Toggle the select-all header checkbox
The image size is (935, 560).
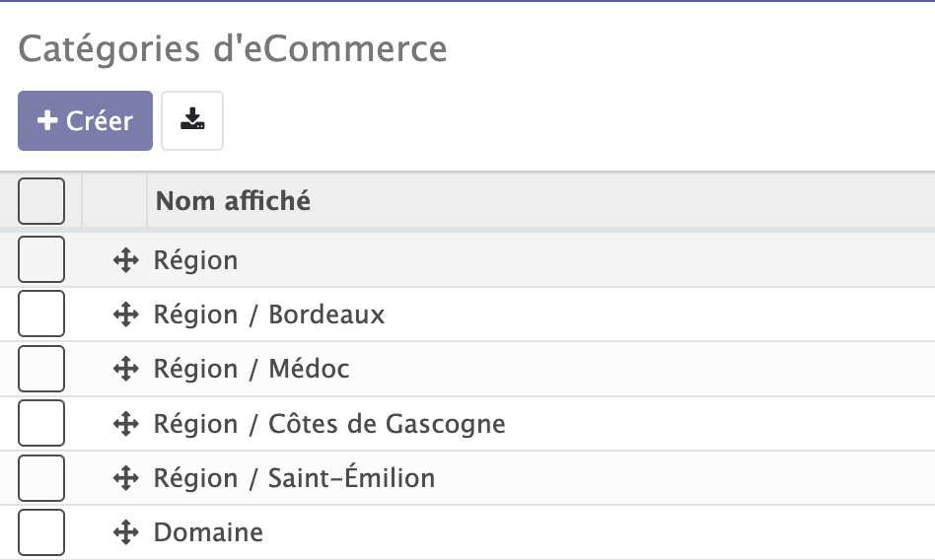point(41,201)
